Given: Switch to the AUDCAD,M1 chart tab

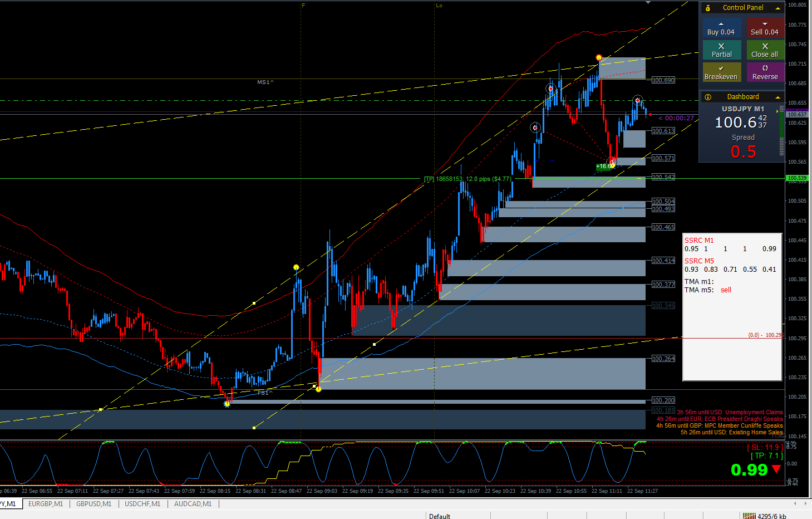Looking at the screenshot, I should pos(193,503).
